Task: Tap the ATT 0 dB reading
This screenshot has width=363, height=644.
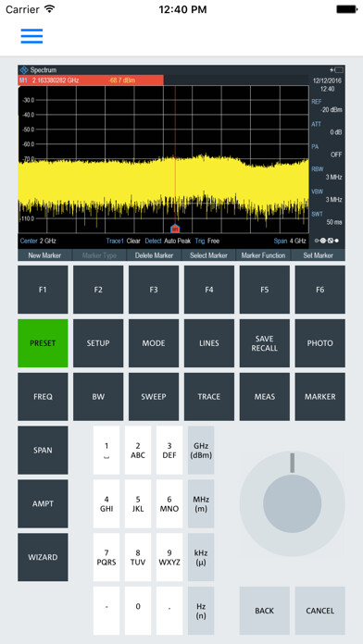Action: tap(327, 128)
